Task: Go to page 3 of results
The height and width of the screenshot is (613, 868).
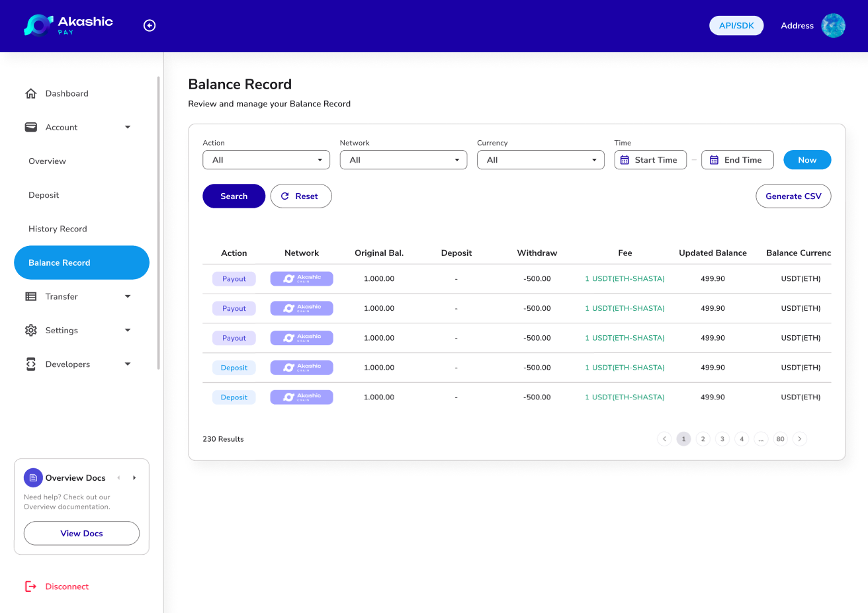Action: pyautogui.click(x=722, y=439)
